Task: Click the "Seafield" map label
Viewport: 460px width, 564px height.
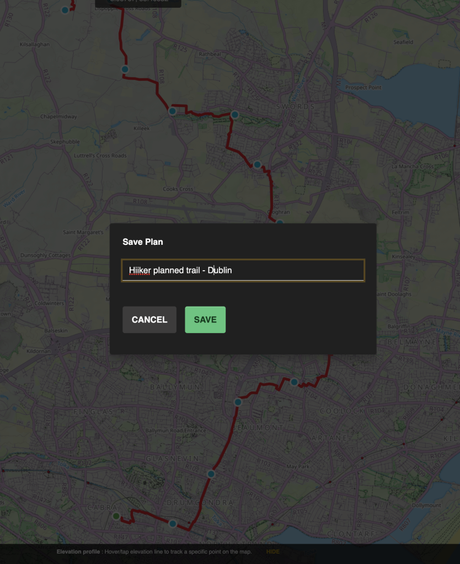Action: pos(403,42)
